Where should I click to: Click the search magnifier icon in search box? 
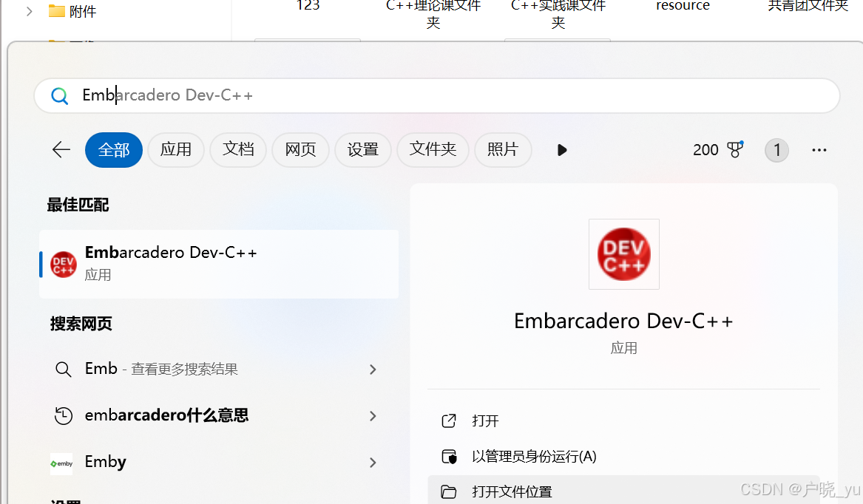coord(59,96)
